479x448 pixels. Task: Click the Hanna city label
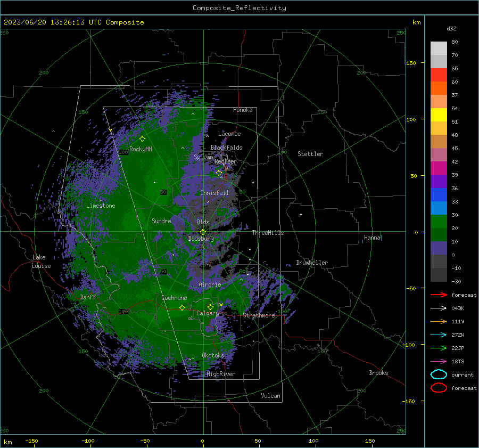tap(372, 238)
